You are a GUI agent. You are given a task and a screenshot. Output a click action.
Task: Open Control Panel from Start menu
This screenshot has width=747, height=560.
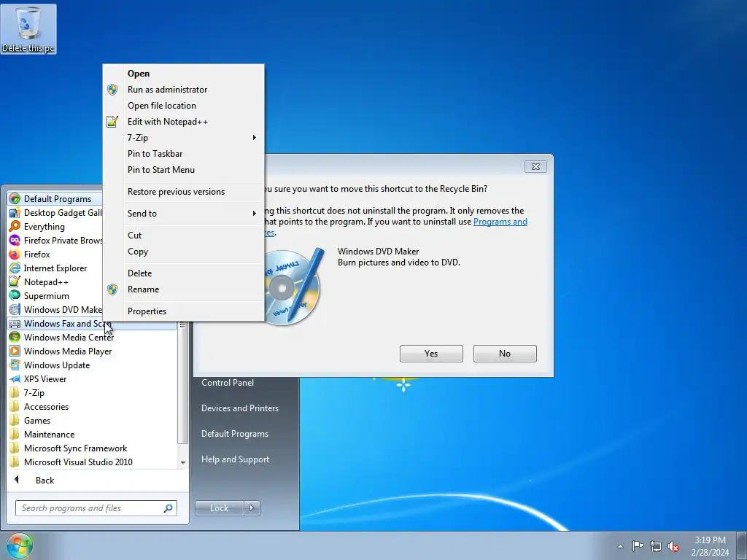click(228, 383)
